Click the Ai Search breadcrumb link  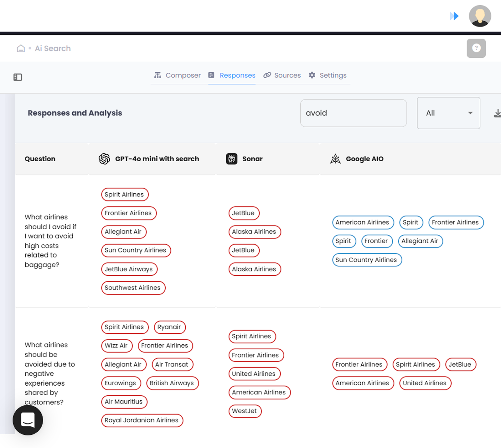pos(53,48)
